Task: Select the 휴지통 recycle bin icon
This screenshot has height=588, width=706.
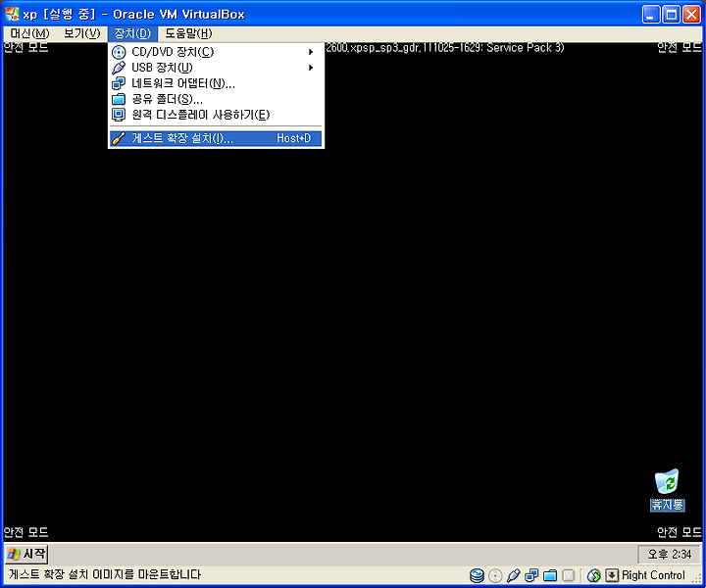Action: click(x=668, y=490)
